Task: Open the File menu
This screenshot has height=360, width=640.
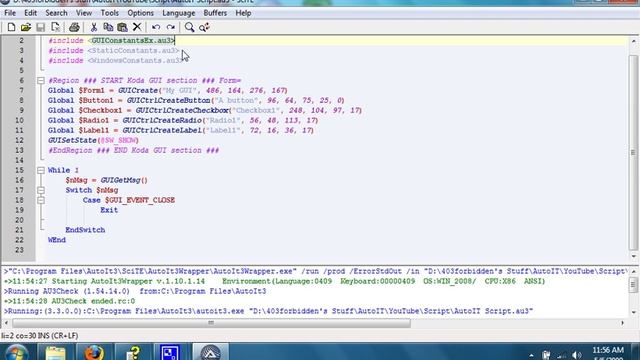Action: tap(10, 13)
